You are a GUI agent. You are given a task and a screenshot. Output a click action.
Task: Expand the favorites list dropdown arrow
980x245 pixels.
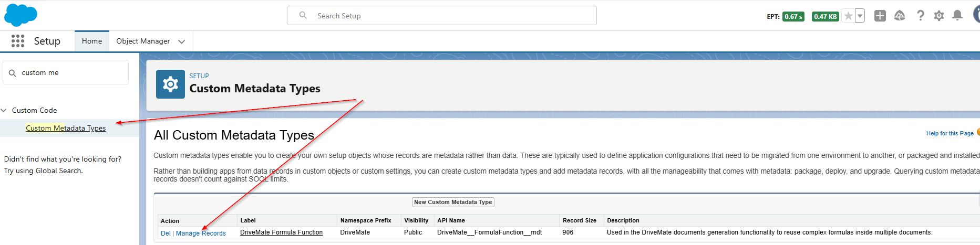860,16
